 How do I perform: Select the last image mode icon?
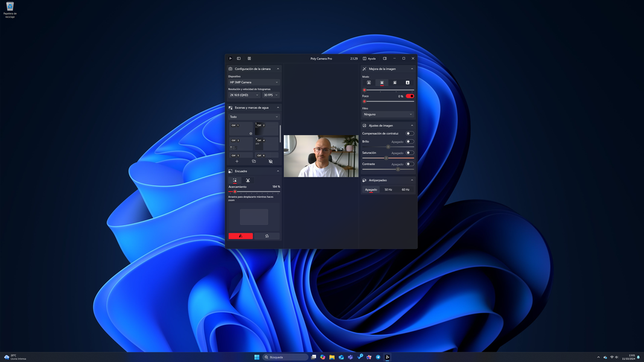[407, 83]
